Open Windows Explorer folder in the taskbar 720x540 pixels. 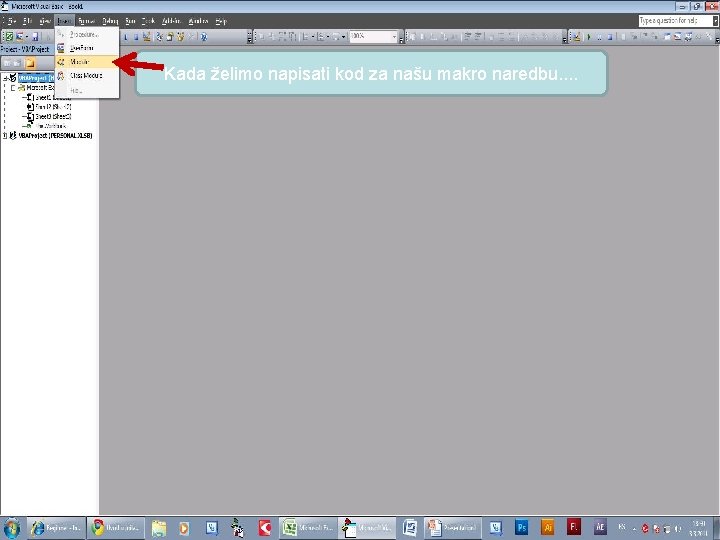(158, 528)
